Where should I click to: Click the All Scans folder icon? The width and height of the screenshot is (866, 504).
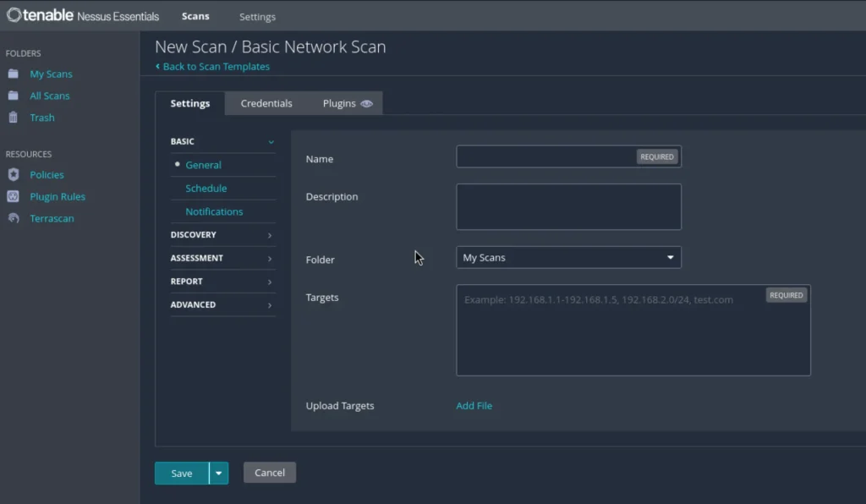tap(13, 96)
